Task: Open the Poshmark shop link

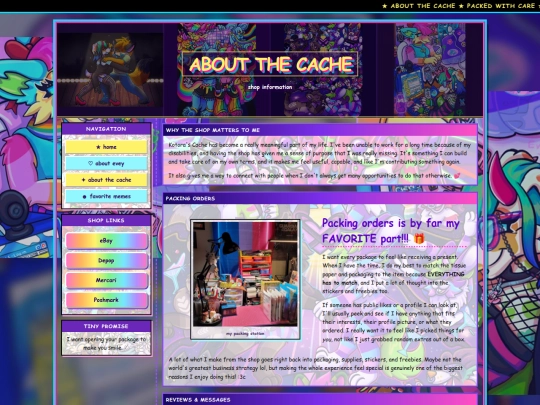Action: 106,300
